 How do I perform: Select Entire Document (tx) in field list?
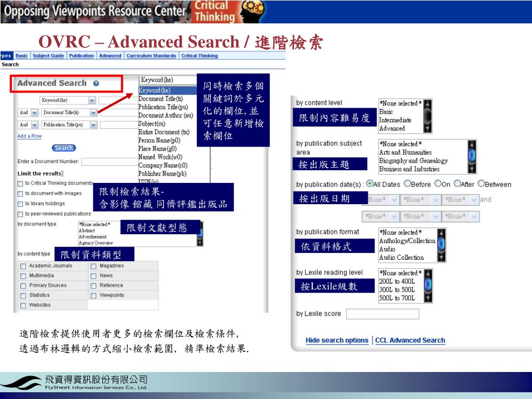(x=164, y=132)
